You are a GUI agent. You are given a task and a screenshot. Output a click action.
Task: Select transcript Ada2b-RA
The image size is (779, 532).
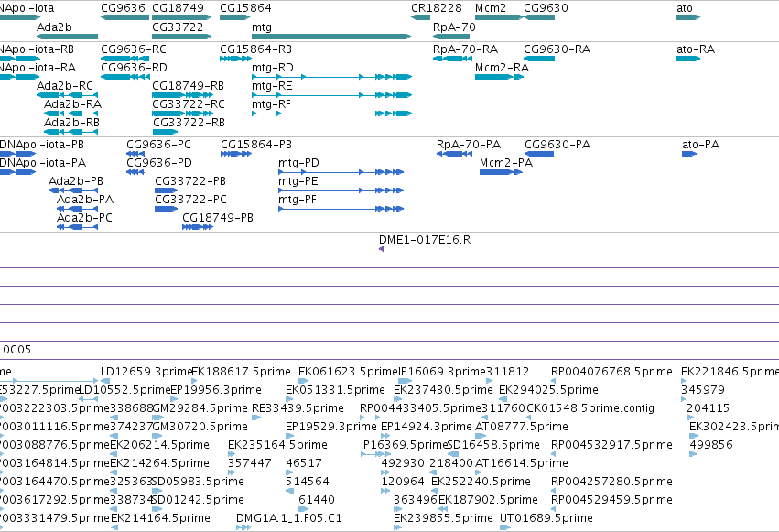70,114
